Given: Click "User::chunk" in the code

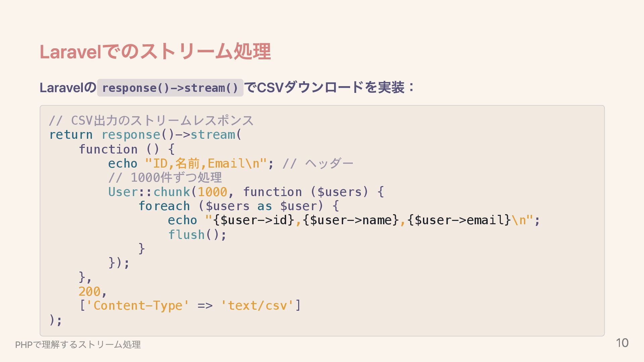Looking at the screenshot, I should 149,192.
